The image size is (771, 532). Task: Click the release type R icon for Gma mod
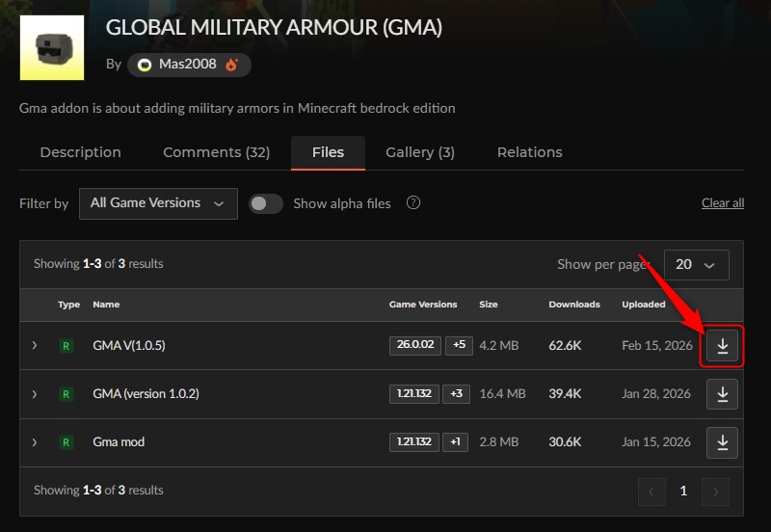(x=66, y=442)
